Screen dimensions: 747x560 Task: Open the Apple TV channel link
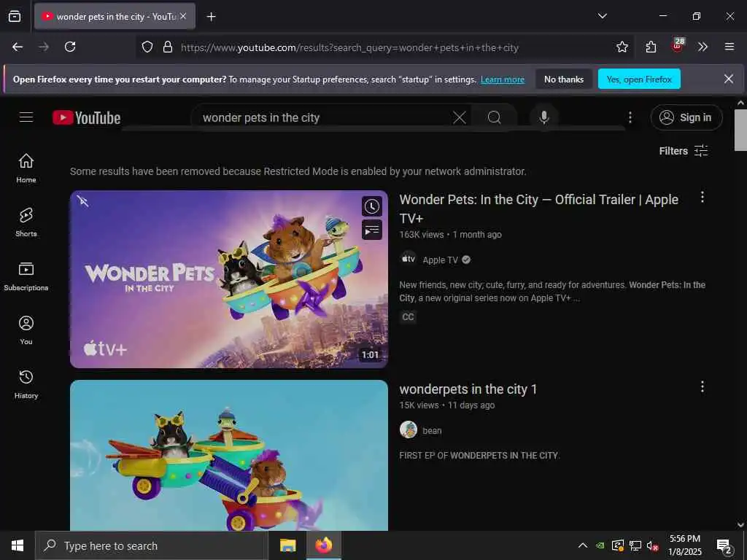440,260
